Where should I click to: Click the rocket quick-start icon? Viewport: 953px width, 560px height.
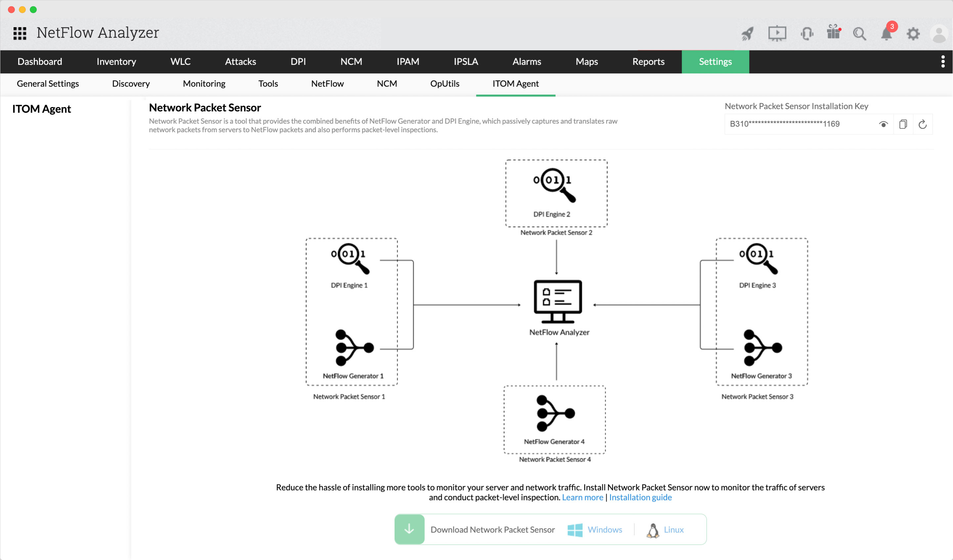(748, 34)
